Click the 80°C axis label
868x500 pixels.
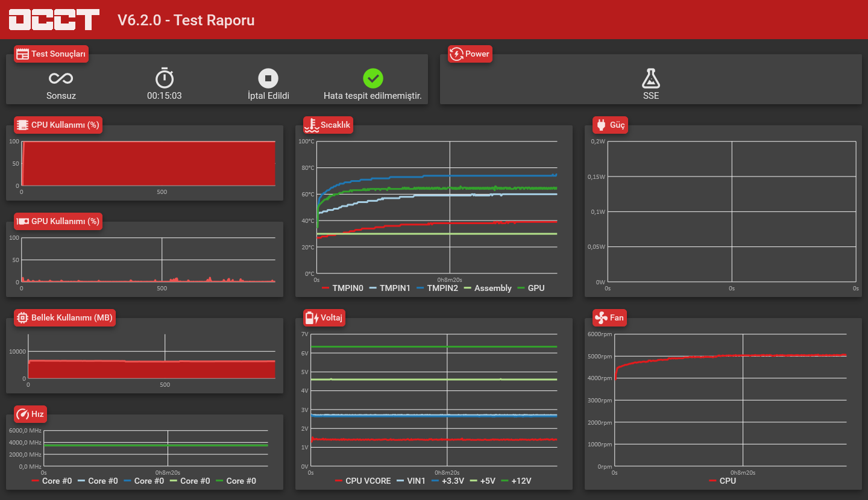[308, 168]
